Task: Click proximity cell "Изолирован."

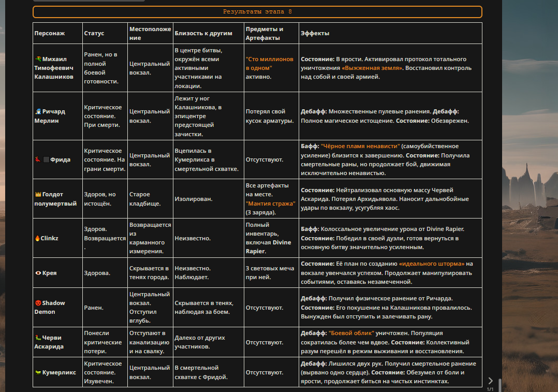Action: click(x=193, y=199)
